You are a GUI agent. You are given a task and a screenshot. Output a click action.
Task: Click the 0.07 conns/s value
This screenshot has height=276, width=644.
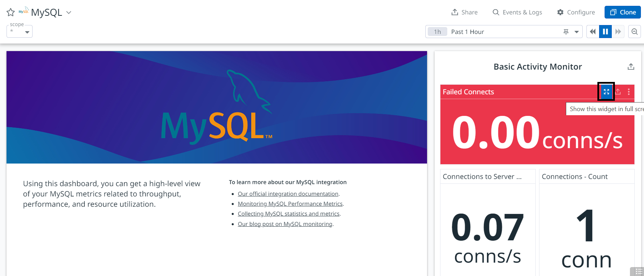pyautogui.click(x=487, y=238)
